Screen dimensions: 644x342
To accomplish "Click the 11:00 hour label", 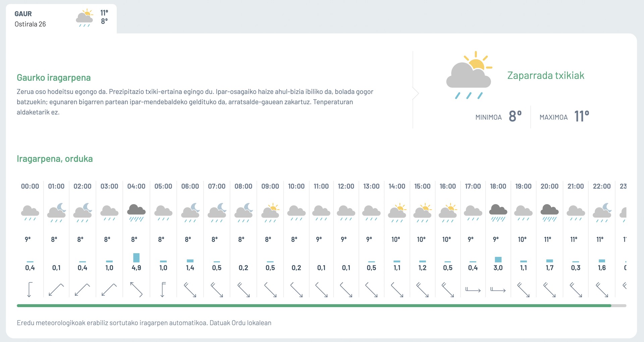I will pos(321,186).
